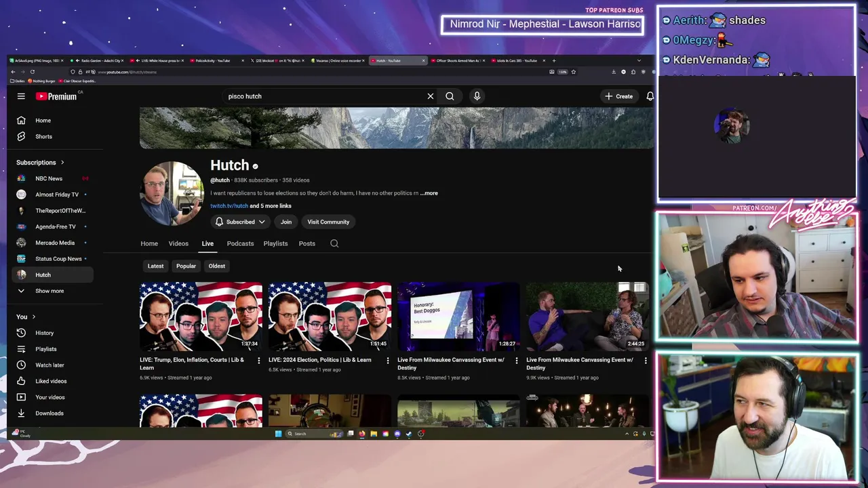Open File Explorer from the taskbar
Image resolution: width=868 pixels, height=488 pixels.
click(x=374, y=434)
